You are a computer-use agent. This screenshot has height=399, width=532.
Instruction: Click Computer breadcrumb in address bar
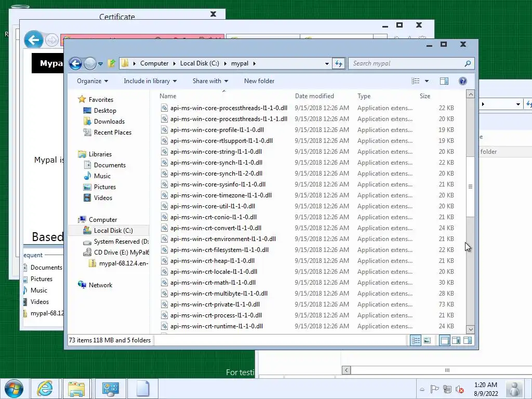[x=154, y=63]
